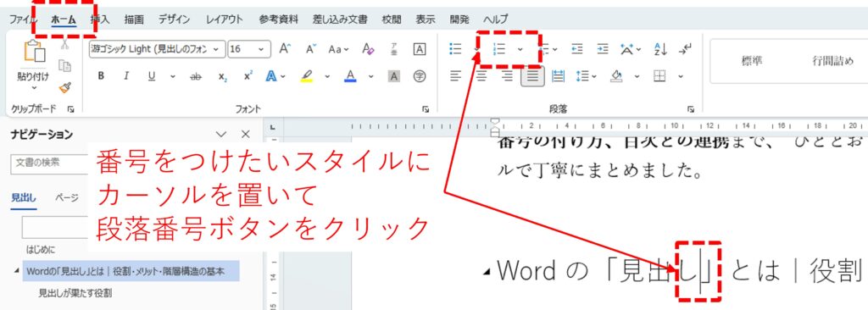Viewport: 868px width, 310px height.
Task: Toggle italic formatting
Action: coord(126,76)
